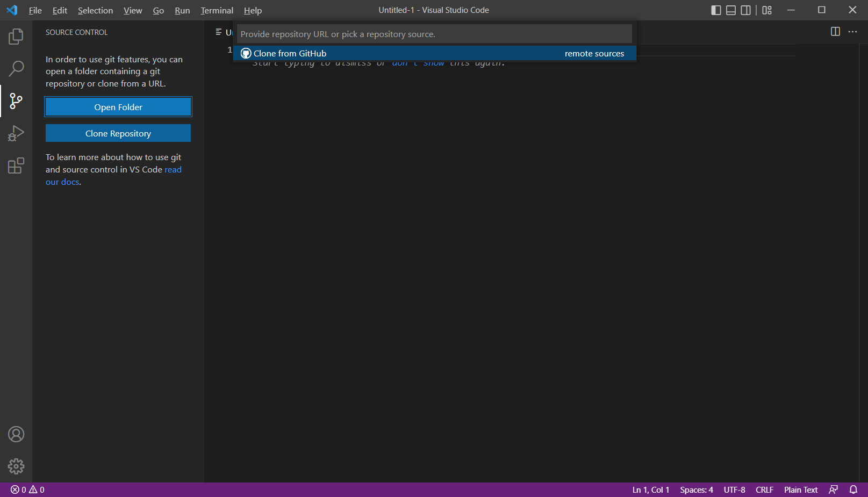Viewport: 868px width, 497px height.
Task: Click the SOURCE CONTROL panel title
Action: [76, 32]
